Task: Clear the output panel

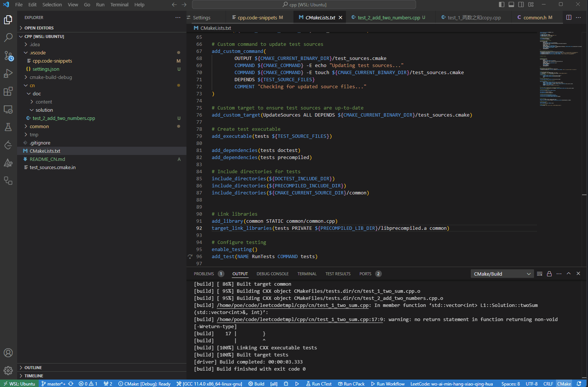Action: pos(540,274)
